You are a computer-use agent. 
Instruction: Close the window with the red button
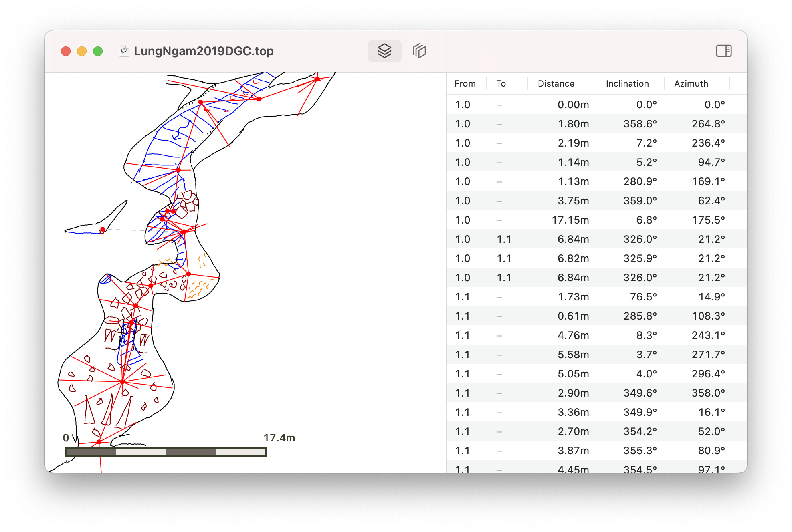[x=66, y=51]
